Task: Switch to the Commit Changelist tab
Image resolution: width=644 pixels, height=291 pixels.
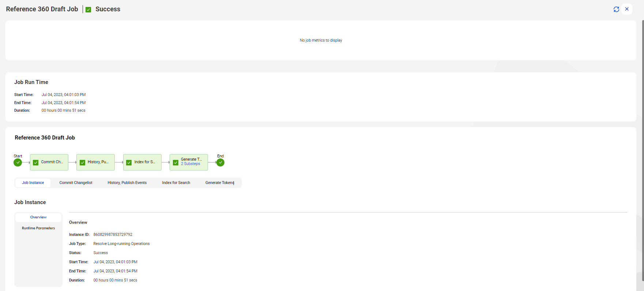Action: pyautogui.click(x=76, y=183)
